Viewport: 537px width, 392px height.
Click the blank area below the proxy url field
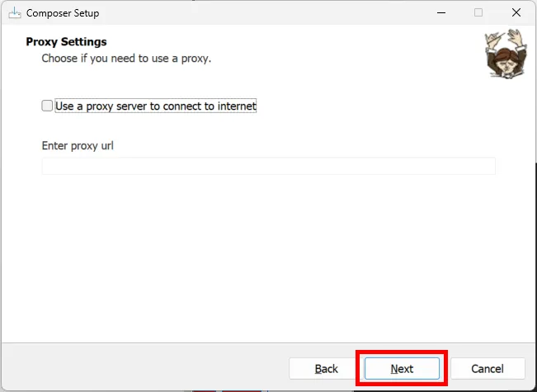coord(268,256)
